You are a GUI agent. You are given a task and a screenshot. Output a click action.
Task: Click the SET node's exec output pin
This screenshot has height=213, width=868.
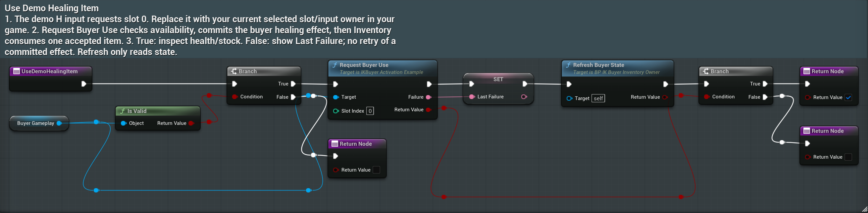[x=525, y=84]
